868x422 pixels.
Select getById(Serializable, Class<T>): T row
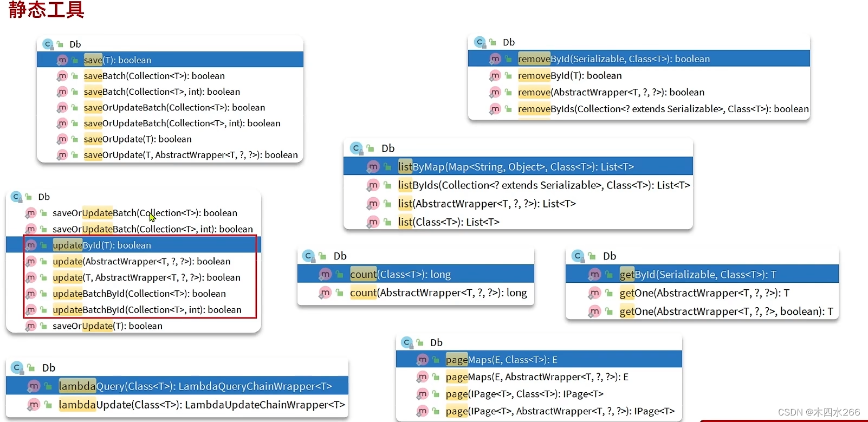[x=702, y=274]
